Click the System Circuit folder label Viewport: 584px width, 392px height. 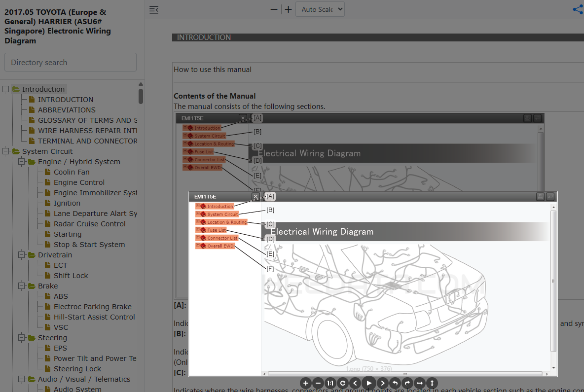[x=47, y=151]
